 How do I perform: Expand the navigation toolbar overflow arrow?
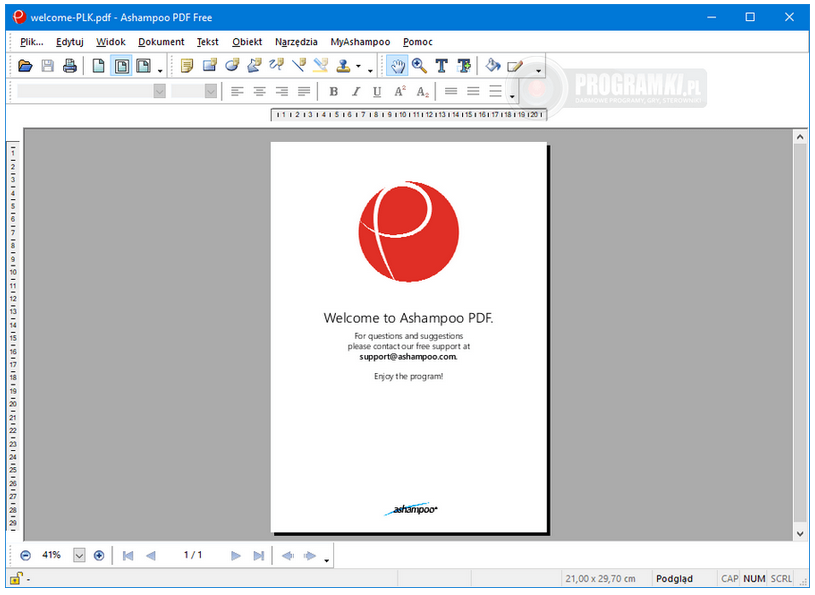pos(326,560)
